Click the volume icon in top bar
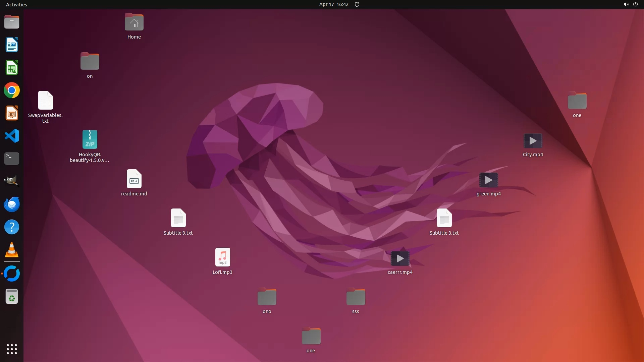The width and height of the screenshot is (644, 362). tap(626, 4)
